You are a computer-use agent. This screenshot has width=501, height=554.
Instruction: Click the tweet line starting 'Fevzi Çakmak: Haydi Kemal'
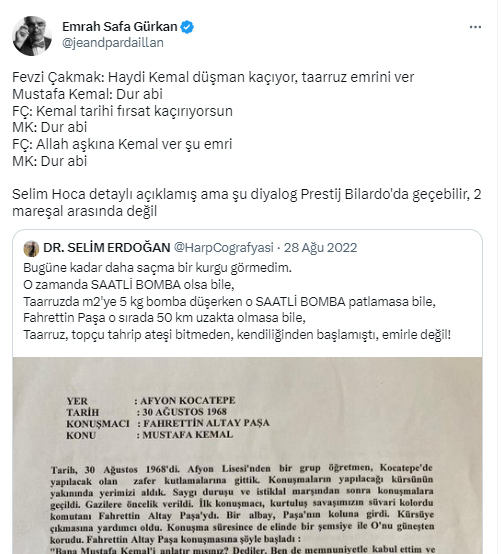pyautogui.click(x=213, y=77)
